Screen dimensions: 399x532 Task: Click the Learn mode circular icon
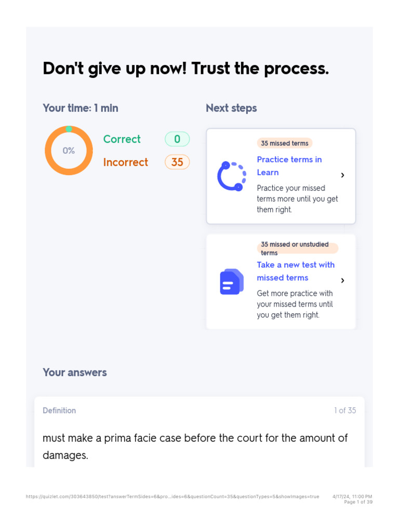tap(232, 176)
